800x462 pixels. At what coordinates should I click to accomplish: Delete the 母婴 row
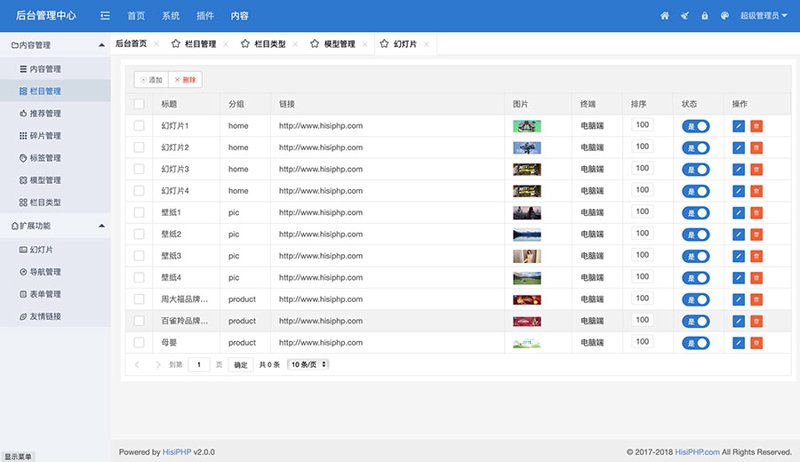[x=757, y=343]
